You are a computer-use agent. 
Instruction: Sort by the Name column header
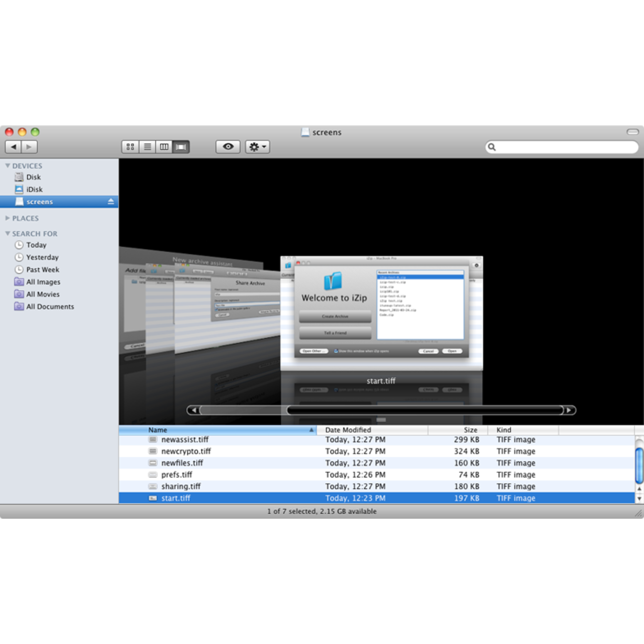217,430
